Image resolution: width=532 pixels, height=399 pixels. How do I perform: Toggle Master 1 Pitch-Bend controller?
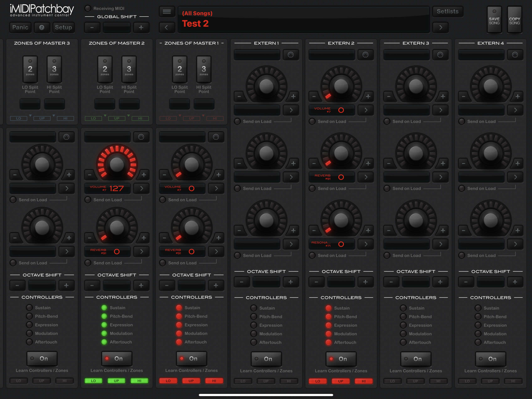[179, 316]
